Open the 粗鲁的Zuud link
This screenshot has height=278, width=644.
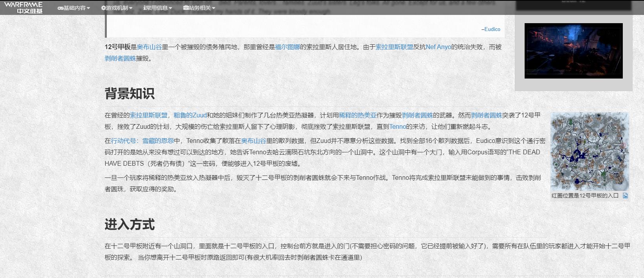tap(190, 115)
